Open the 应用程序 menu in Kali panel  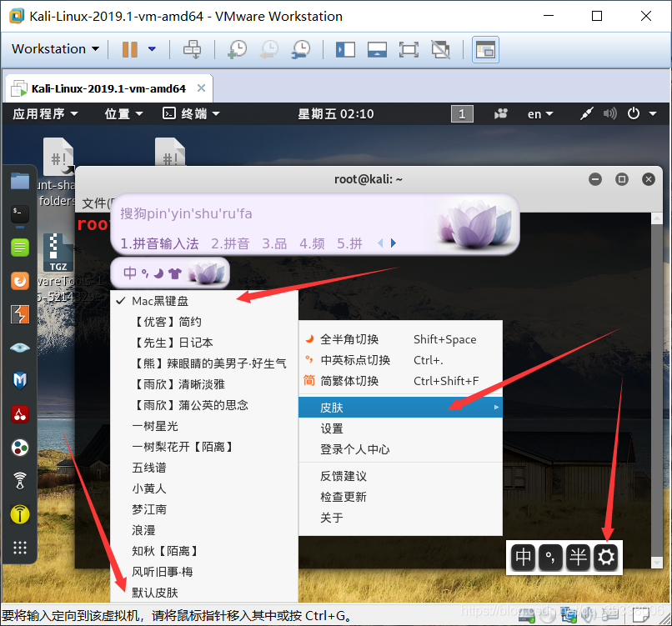click(45, 114)
